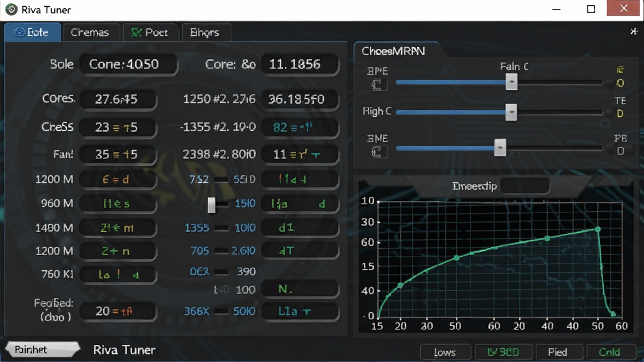Screen dimensions: 644x362
Task: Click the 760 KI value field
Action: click(x=118, y=275)
